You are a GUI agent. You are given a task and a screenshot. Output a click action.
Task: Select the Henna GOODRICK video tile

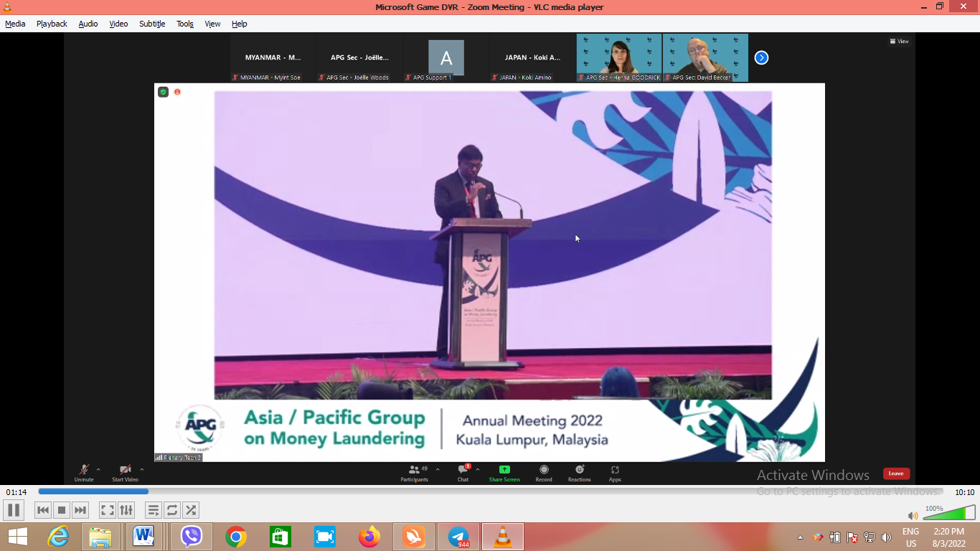[619, 57]
